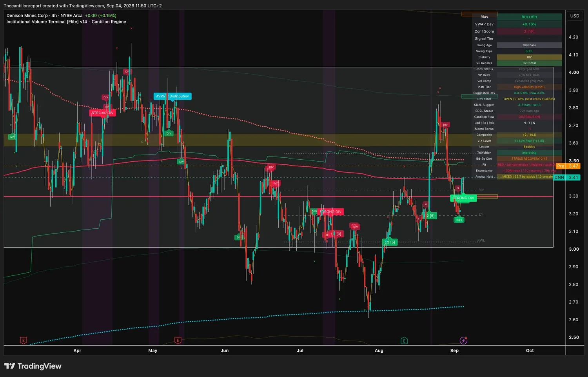Viewport: 588px width, 377px height.
Task: Click the red earnings marker before April
Action: [24, 341]
